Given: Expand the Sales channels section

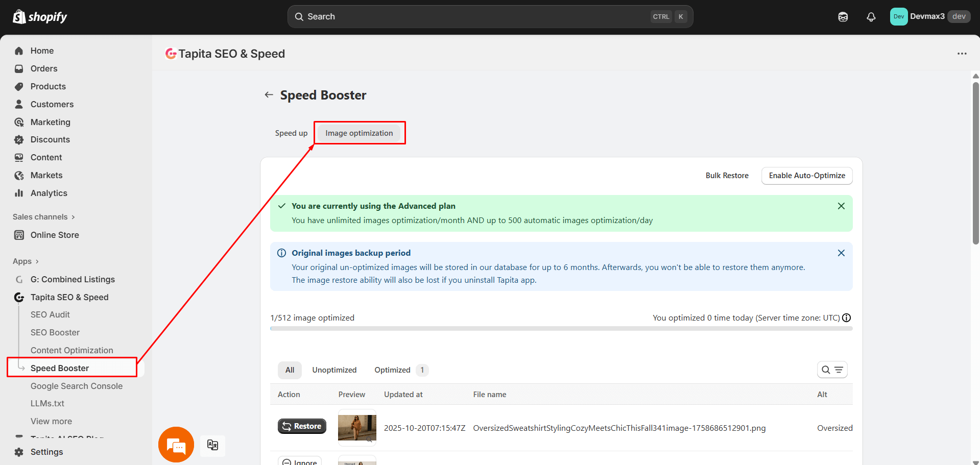Looking at the screenshot, I should (x=43, y=216).
